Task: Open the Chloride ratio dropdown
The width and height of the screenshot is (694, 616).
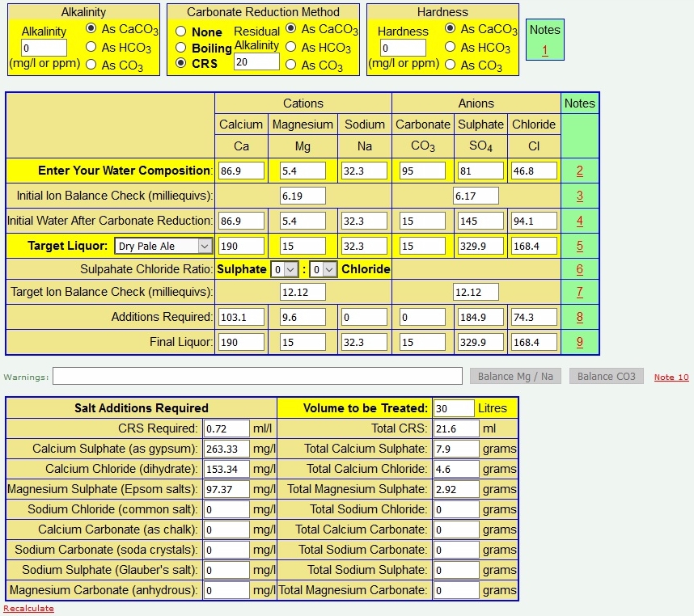Action: tap(324, 269)
